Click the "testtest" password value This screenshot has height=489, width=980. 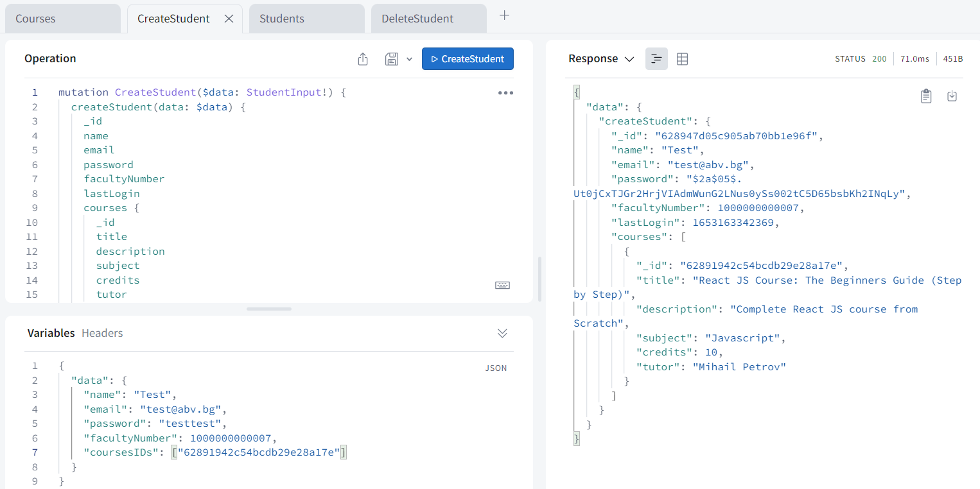coord(190,424)
